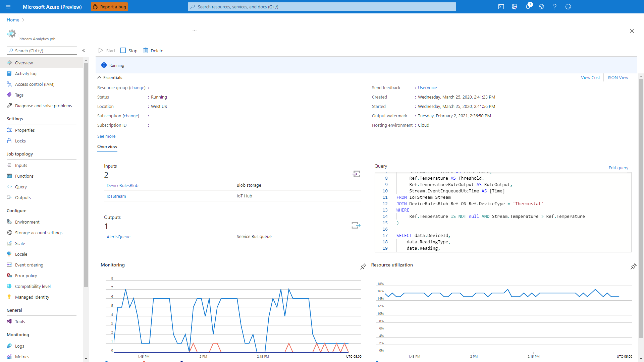Click the AlertsQueue output item
This screenshot has height=362, width=644.
pyautogui.click(x=118, y=236)
